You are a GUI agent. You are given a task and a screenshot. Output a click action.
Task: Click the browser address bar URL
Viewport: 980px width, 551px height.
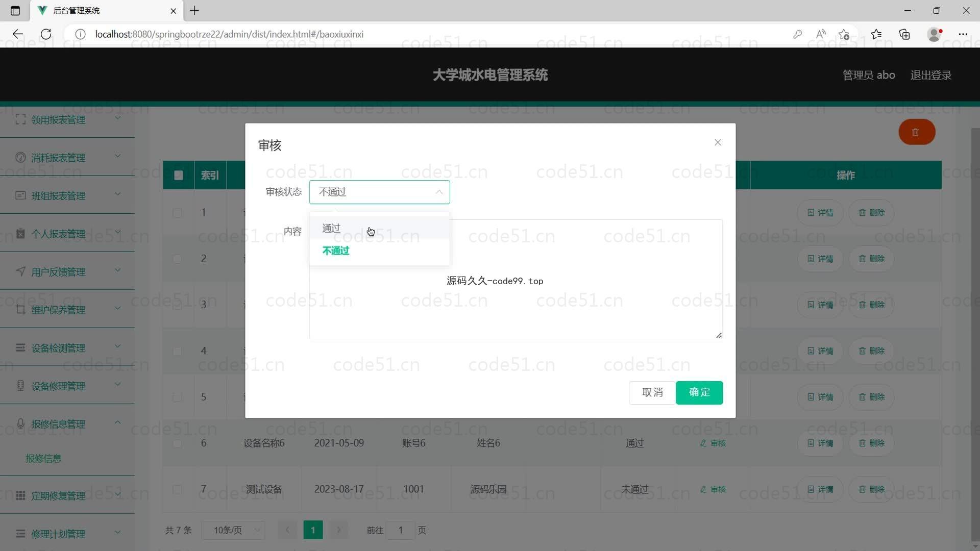(x=229, y=34)
